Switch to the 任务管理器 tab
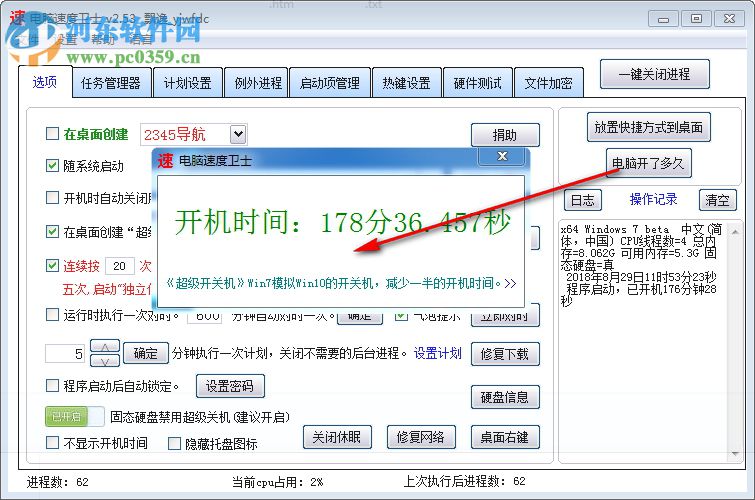The height and width of the screenshot is (500, 755). 111,83
